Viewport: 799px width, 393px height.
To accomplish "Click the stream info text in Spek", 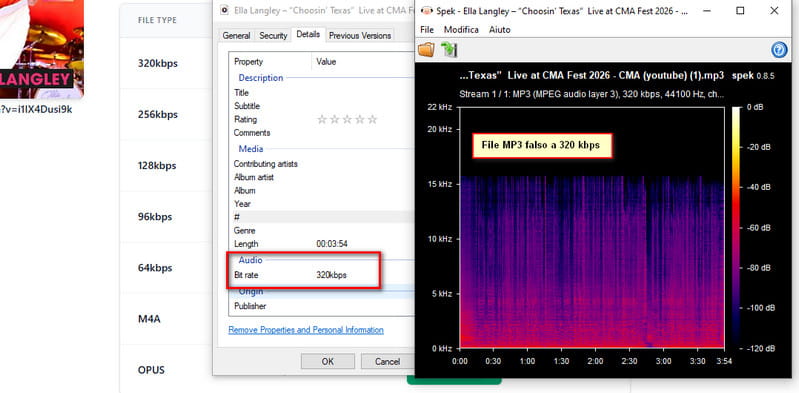I will 592,94.
